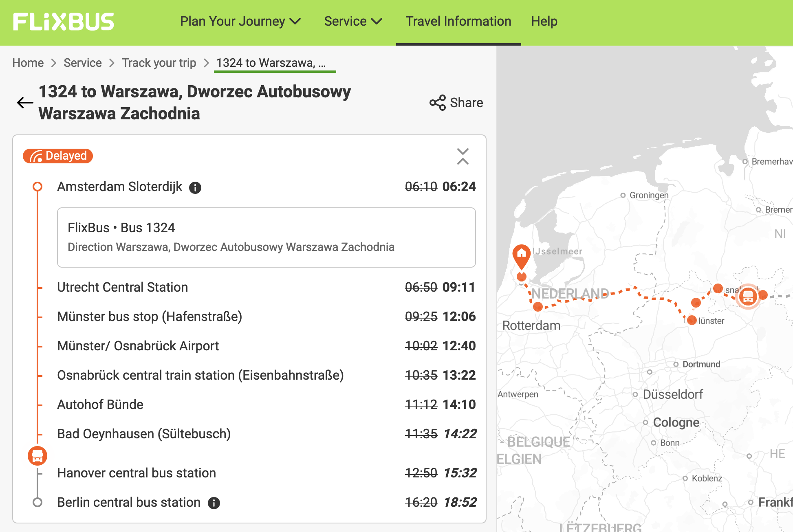This screenshot has width=793, height=532.
Task: Select the Utrecht Central Station stop
Action: coord(122,287)
